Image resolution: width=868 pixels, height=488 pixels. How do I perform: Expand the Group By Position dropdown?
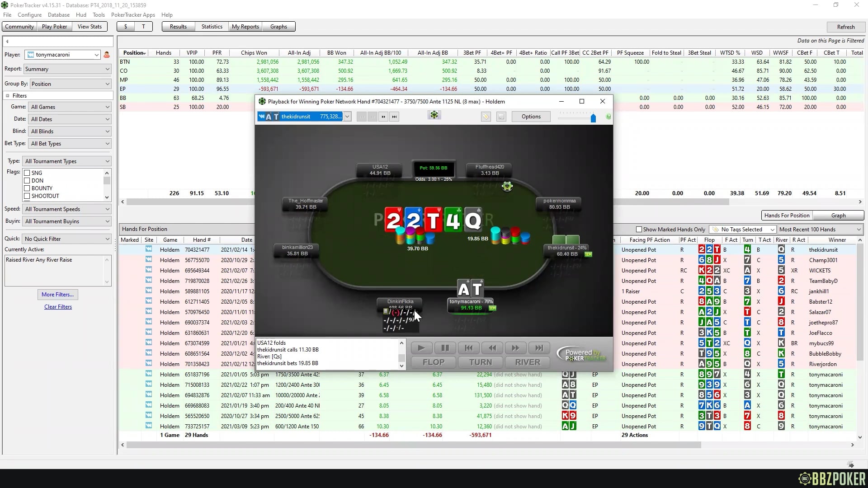tap(70, 84)
